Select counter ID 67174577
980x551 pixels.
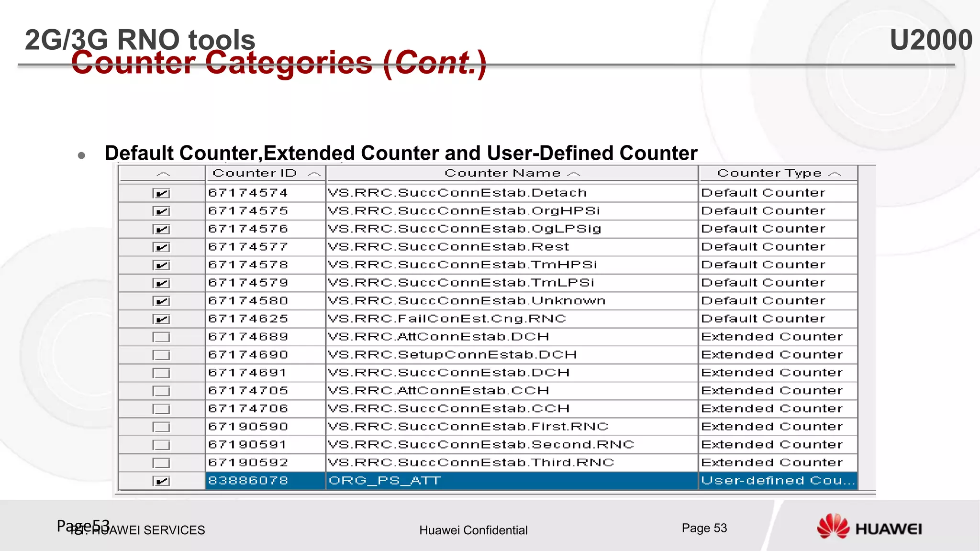click(266, 247)
